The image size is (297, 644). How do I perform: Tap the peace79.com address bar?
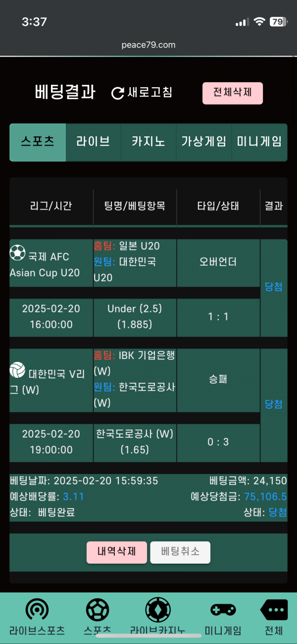tap(148, 45)
